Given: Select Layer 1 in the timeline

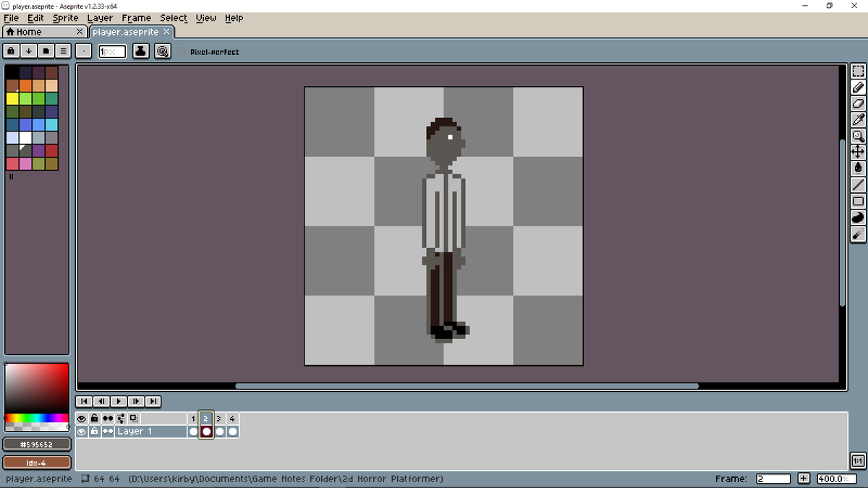Looking at the screenshot, I should coord(150,432).
